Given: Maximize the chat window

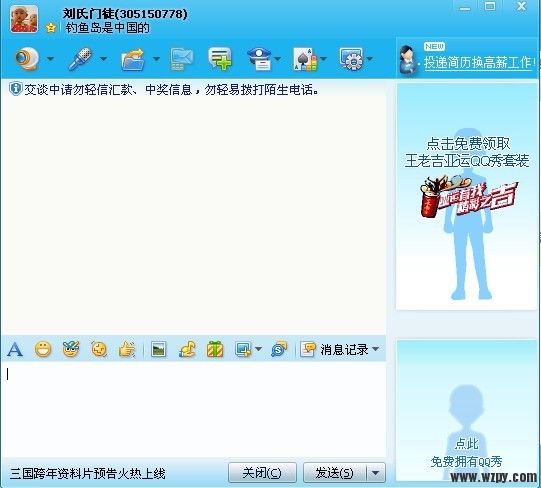Looking at the screenshot, I should (x=490, y=6).
